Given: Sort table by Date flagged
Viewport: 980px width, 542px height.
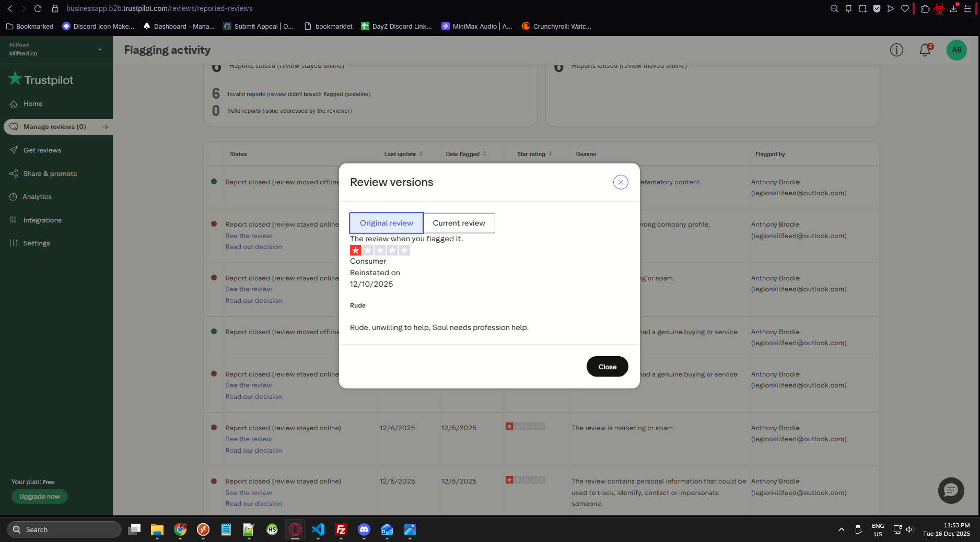Looking at the screenshot, I should pos(466,154).
